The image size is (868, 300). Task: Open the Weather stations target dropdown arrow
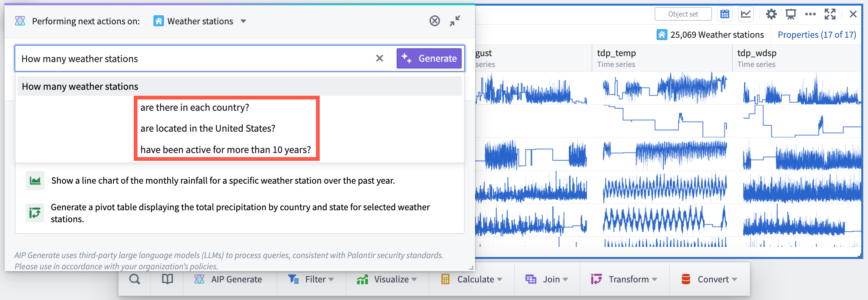coord(244,21)
